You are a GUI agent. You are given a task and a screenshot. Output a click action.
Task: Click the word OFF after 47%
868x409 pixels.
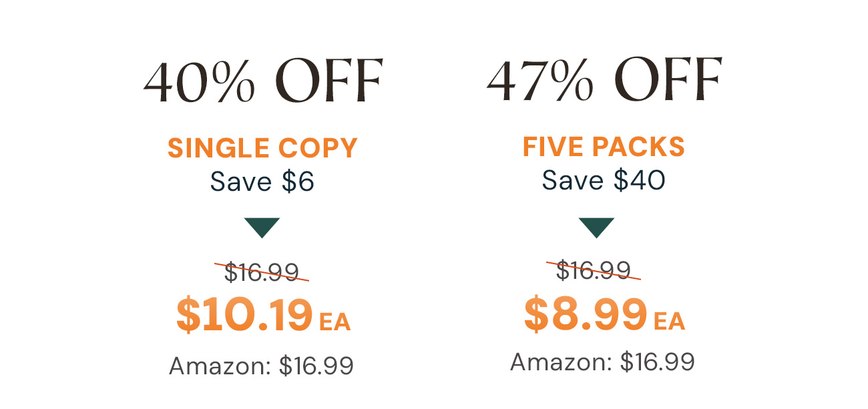(x=670, y=81)
